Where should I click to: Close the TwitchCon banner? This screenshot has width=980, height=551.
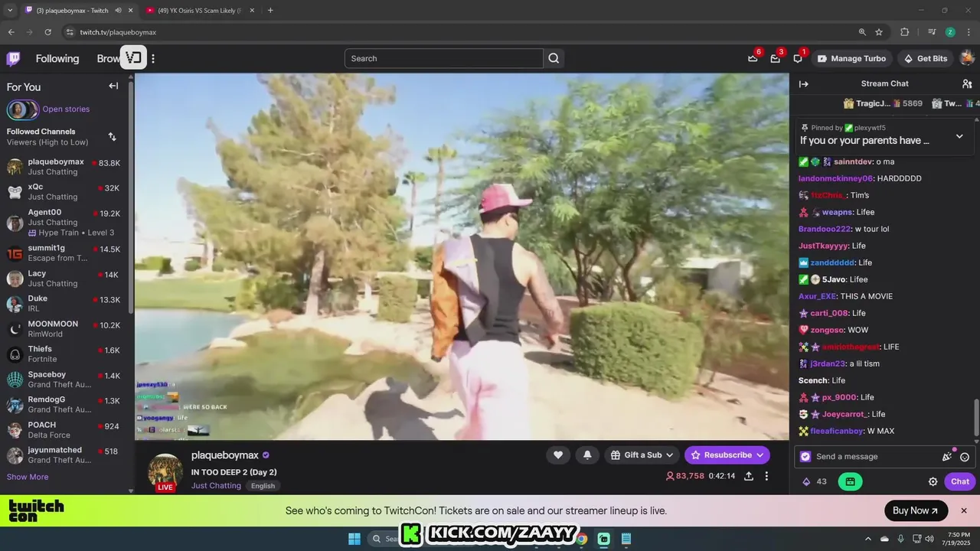point(964,510)
